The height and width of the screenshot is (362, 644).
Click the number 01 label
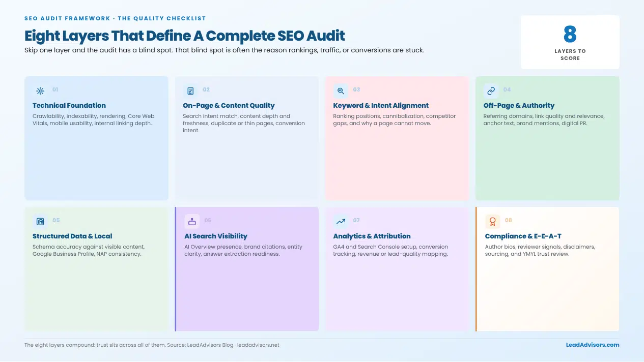pos(55,89)
